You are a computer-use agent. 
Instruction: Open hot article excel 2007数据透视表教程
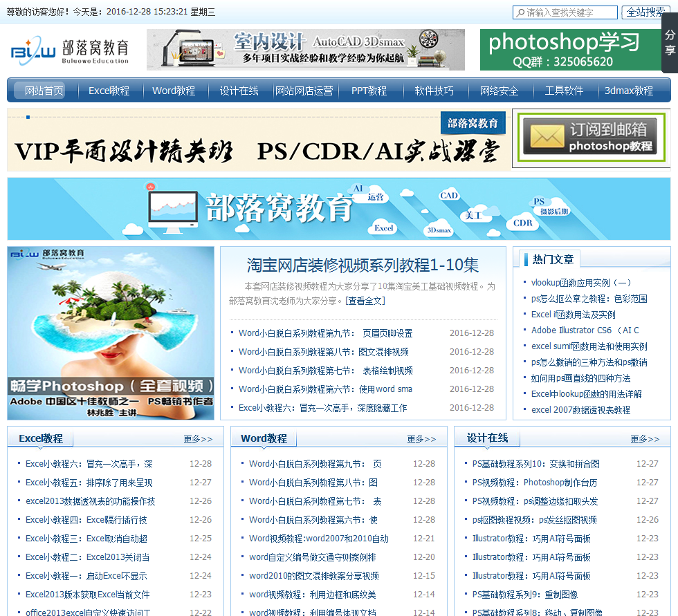pyautogui.click(x=580, y=409)
